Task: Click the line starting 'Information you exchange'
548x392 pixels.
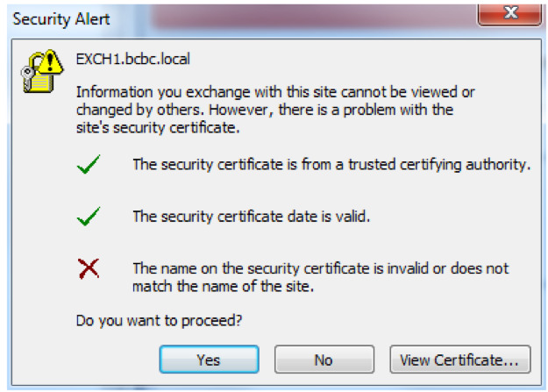Action: (275, 92)
